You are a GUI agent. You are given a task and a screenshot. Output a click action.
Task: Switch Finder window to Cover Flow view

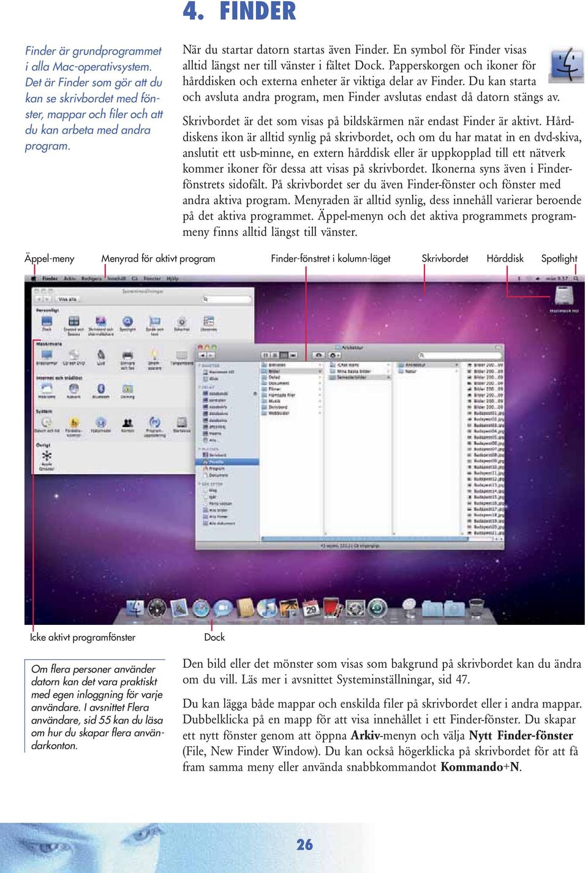point(293,355)
